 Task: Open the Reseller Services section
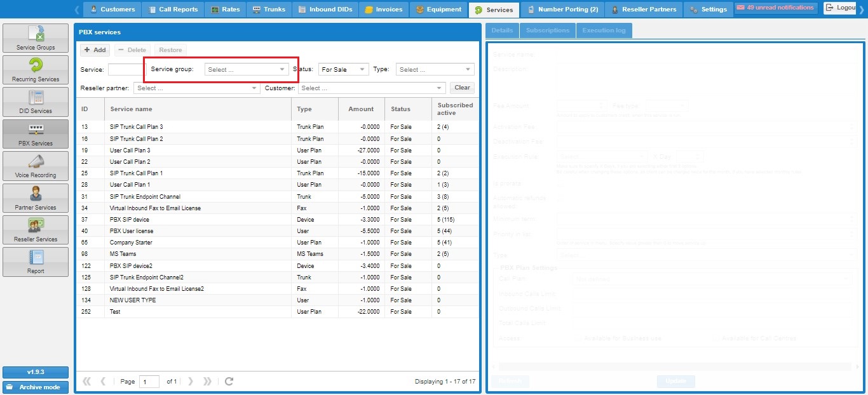[x=36, y=231]
